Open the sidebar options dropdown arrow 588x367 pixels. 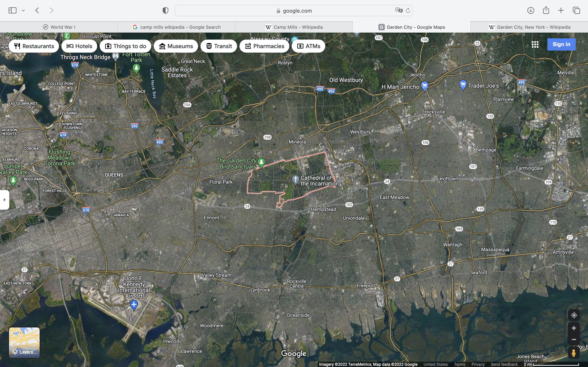(23, 10)
